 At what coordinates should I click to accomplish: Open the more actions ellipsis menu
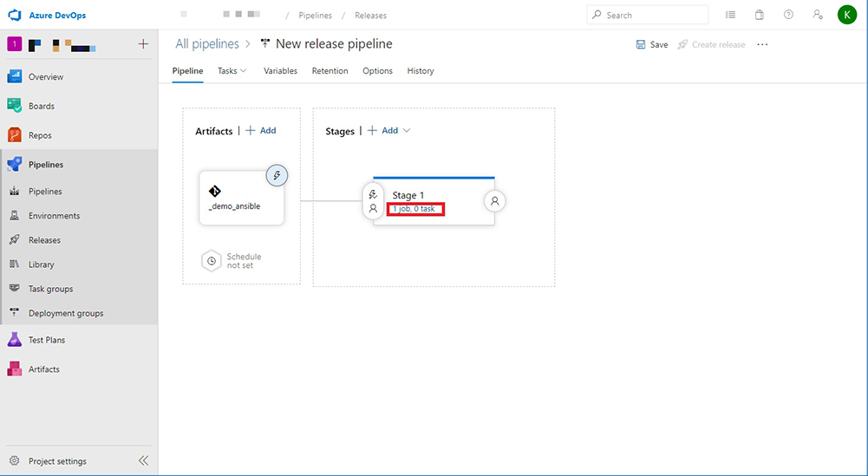click(x=762, y=45)
